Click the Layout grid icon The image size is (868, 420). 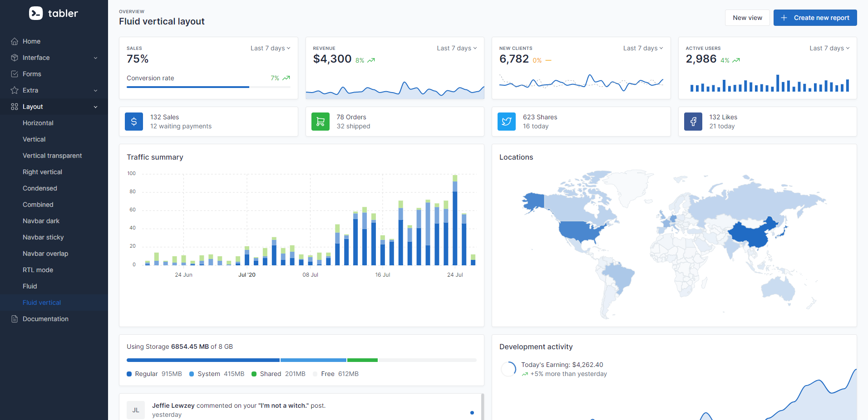15,107
